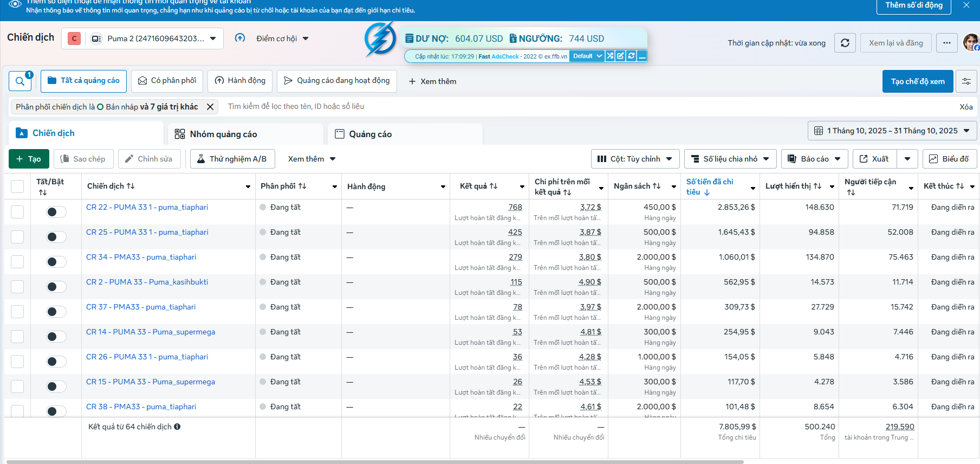This screenshot has width=980, height=464.
Task: Expand the export options arrow next to Xuất
Action: [x=907, y=159]
